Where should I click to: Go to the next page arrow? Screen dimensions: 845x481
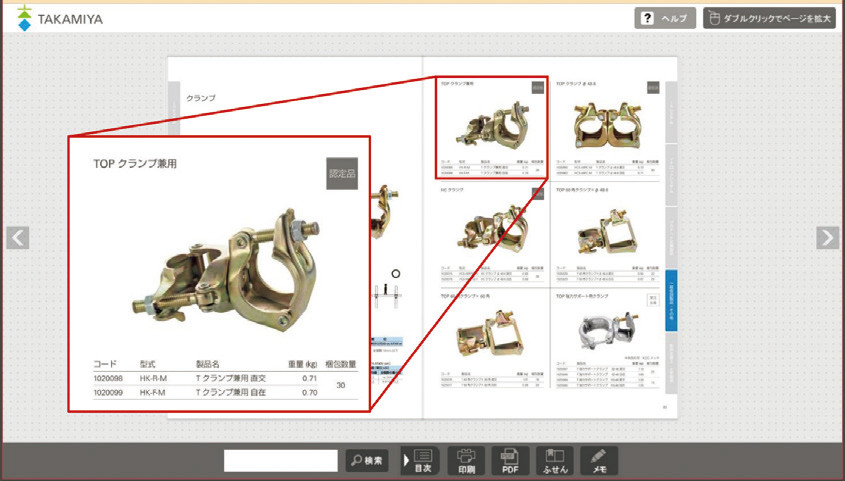click(828, 238)
